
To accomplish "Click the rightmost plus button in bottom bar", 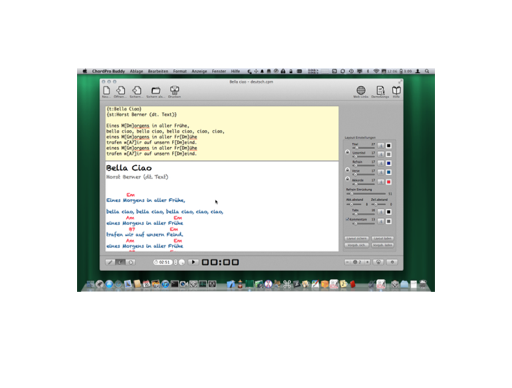I will pos(392,262).
